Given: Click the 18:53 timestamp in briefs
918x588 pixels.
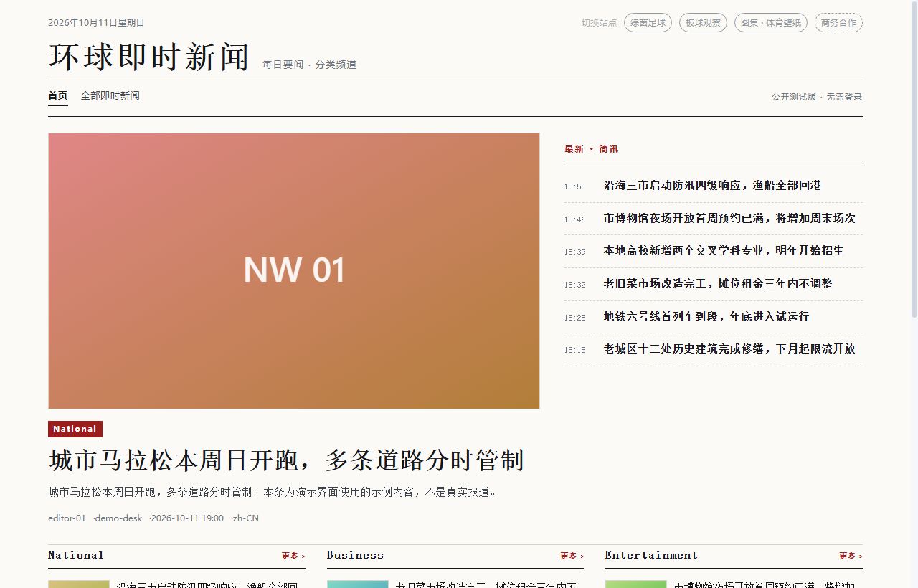Looking at the screenshot, I should pyautogui.click(x=574, y=186).
